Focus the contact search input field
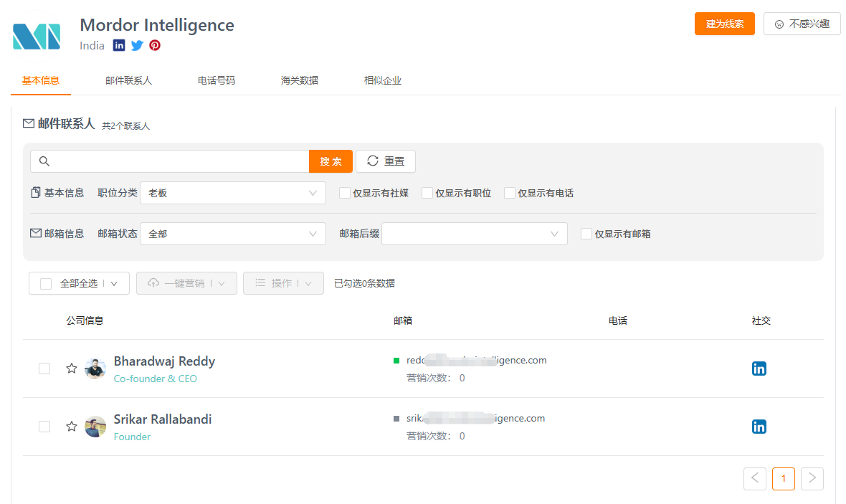The height and width of the screenshot is (504, 846). coord(170,161)
